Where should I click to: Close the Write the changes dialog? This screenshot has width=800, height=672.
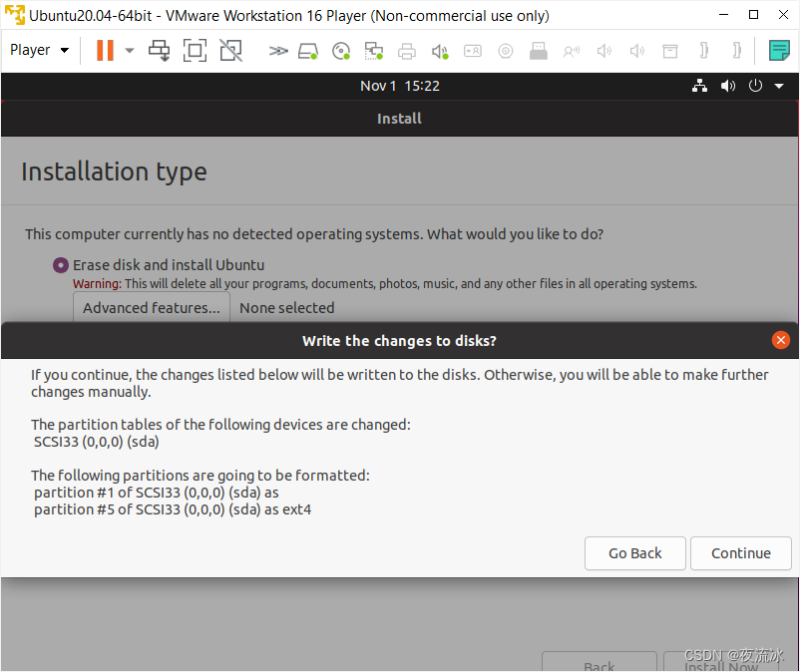click(x=781, y=340)
